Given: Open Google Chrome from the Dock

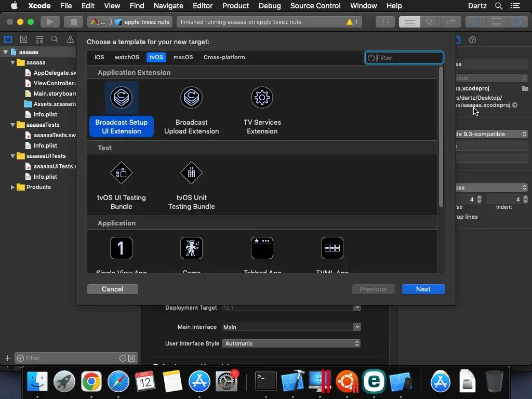Looking at the screenshot, I should [x=91, y=381].
